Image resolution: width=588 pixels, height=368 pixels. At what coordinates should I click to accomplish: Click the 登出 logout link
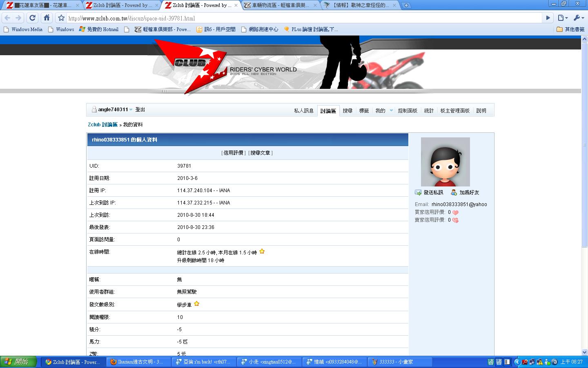[x=140, y=110]
